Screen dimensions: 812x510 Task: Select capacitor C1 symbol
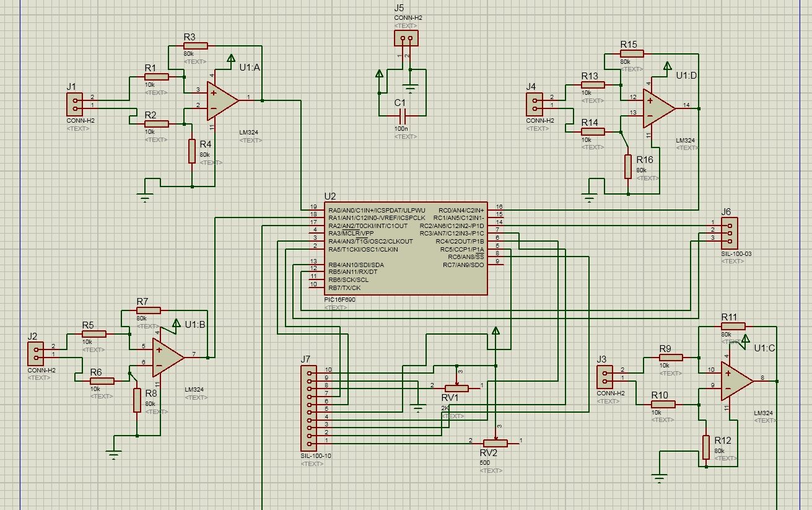(x=403, y=115)
